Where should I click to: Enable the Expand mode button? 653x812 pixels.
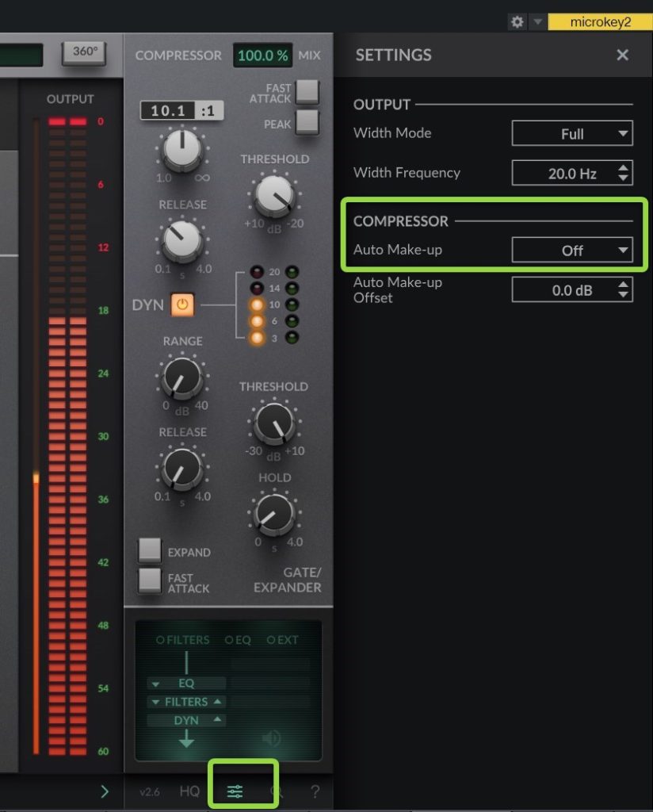tap(150, 550)
